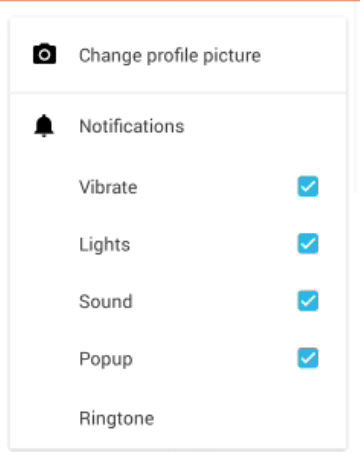Screen dimensions: 360x452
Task: Click the Sound label text
Action: pyautogui.click(x=106, y=302)
